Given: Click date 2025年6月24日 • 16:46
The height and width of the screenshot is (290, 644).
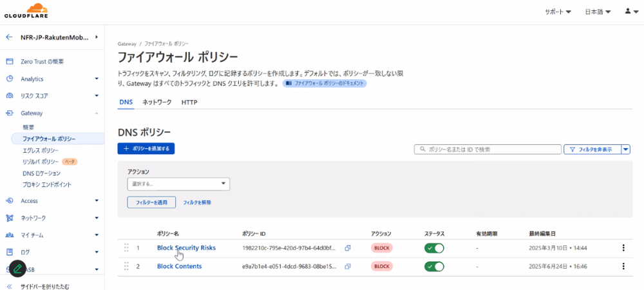Looking at the screenshot, I should pos(558,266).
